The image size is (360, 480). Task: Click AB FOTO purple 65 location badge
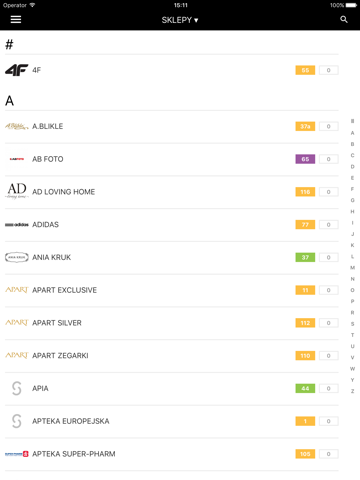[x=305, y=159]
